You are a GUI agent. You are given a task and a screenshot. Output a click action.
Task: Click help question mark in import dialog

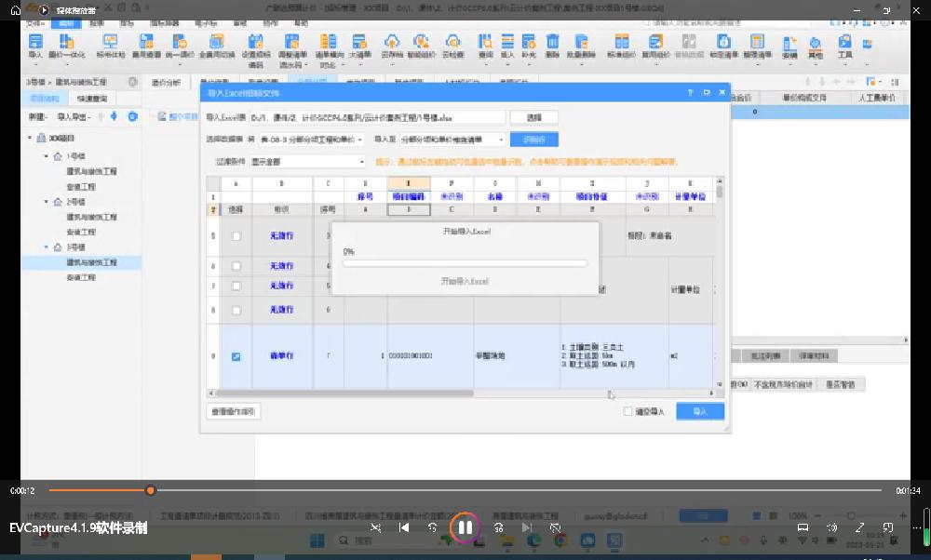tap(690, 92)
